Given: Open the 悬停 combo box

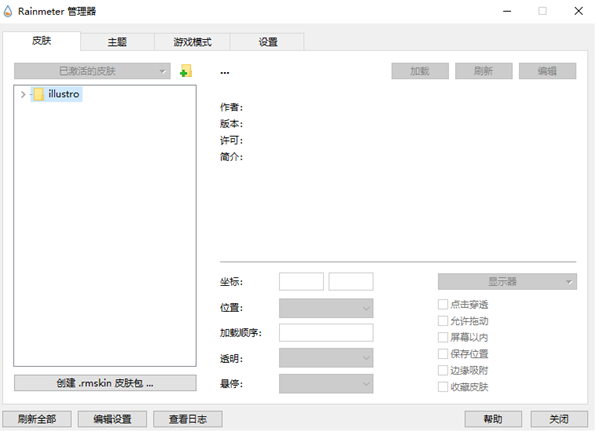Looking at the screenshot, I should [x=326, y=384].
